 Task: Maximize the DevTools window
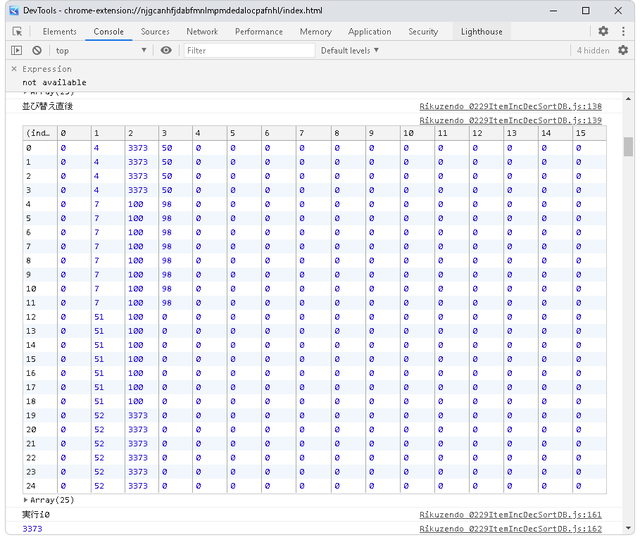point(586,11)
